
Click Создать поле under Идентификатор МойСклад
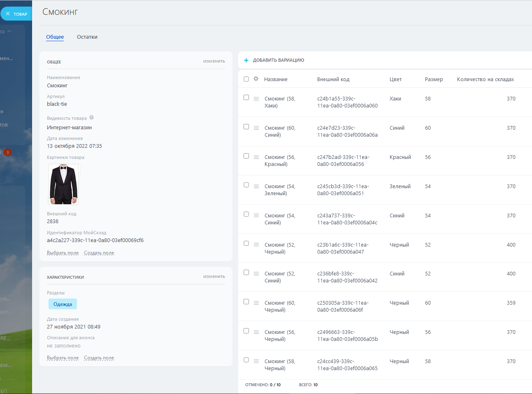pos(99,253)
